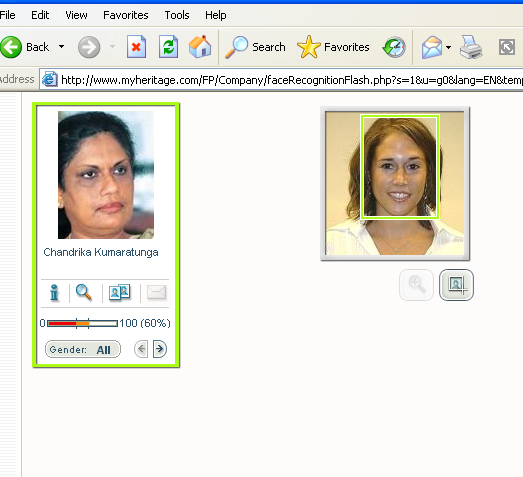Click the Chandrika Kumaratunga name link
Image resolution: width=523 pixels, height=477 pixels.
(x=101, y=252)
